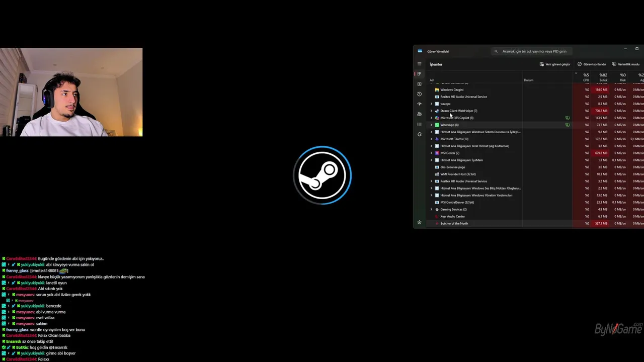Click the Gaming Services Xbox icon

[x=437, y=209]
